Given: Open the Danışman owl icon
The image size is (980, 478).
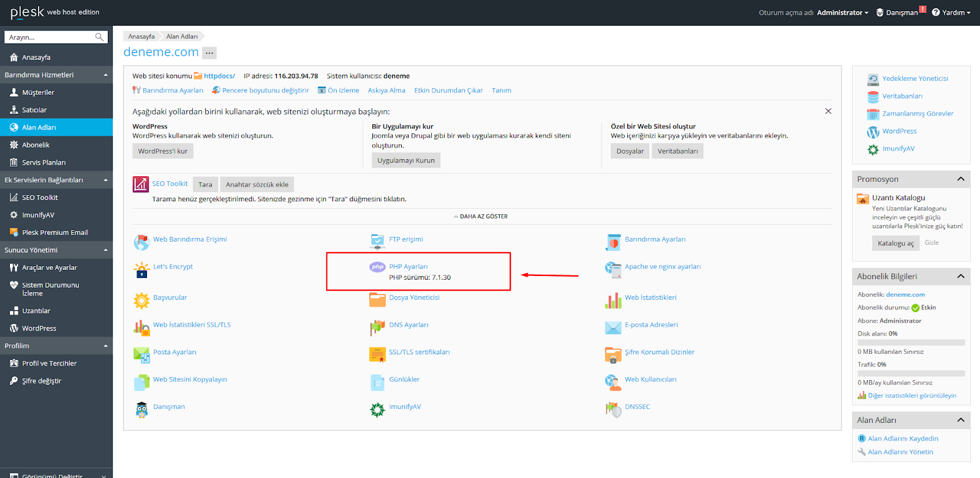Looking at the screenshot, I should (141, 410).
